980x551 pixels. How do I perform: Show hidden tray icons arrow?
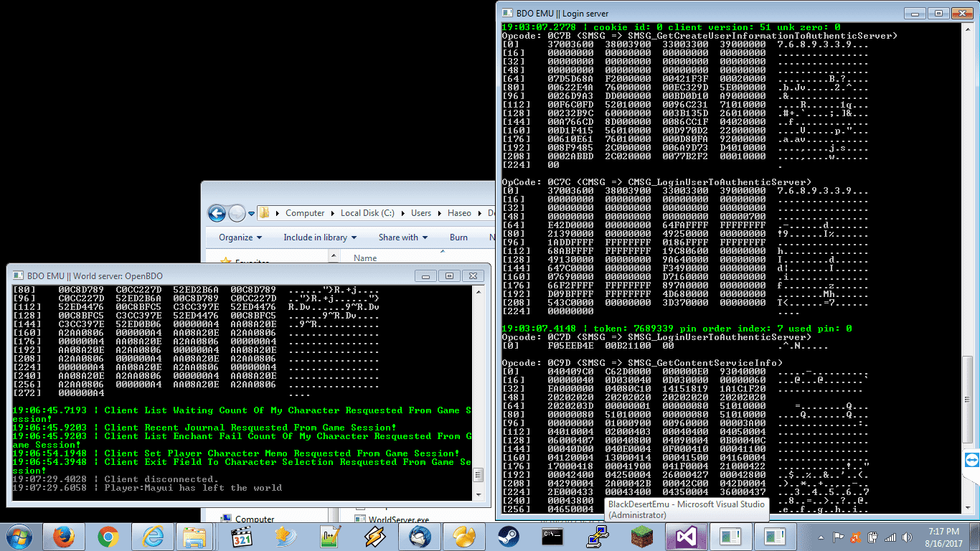820,537
